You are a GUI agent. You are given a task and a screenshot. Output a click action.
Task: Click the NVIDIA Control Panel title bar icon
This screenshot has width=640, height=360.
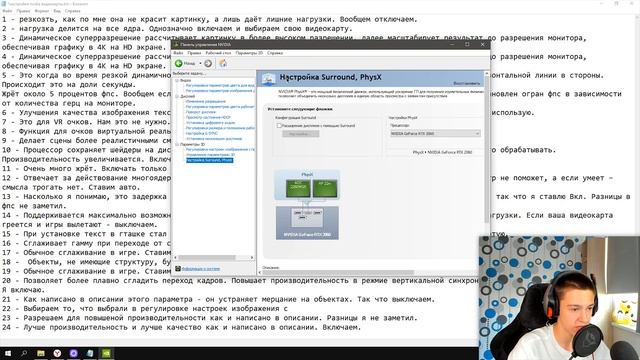click(x=176, y=44)
